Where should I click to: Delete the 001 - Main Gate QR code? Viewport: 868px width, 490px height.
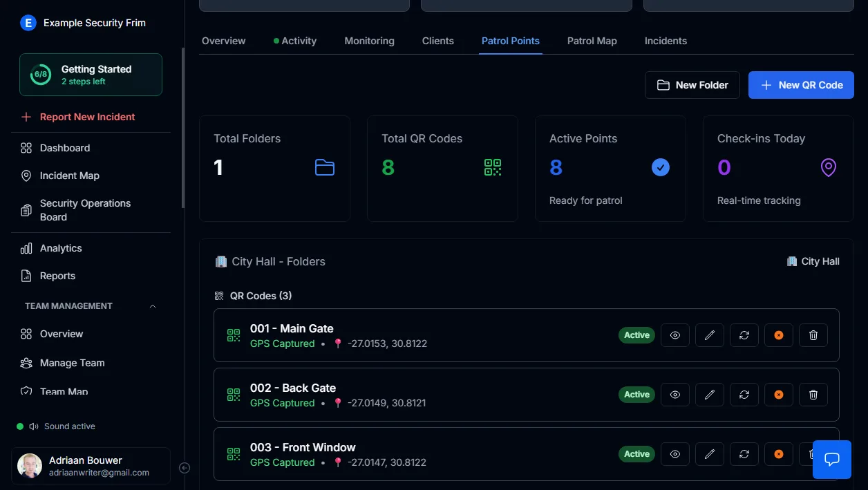813,334
